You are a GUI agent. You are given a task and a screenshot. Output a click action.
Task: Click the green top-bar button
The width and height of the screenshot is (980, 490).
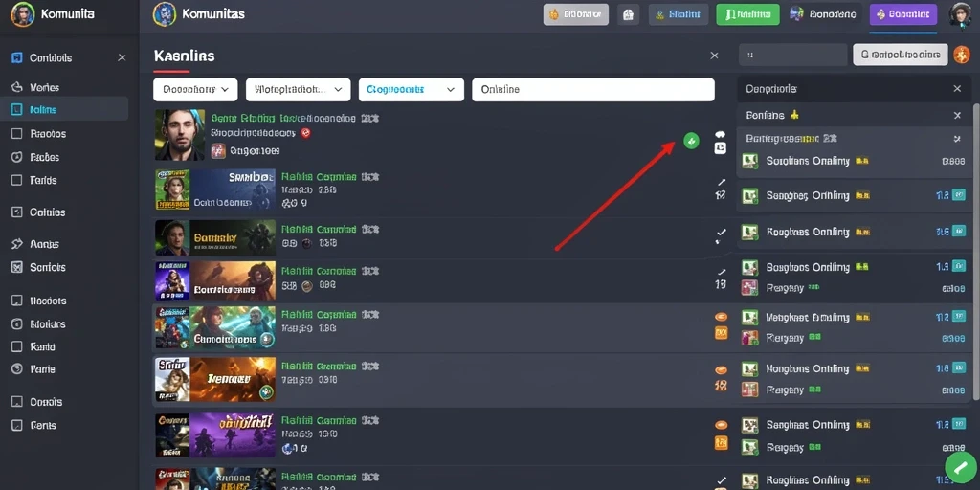[x=747, y=14]
